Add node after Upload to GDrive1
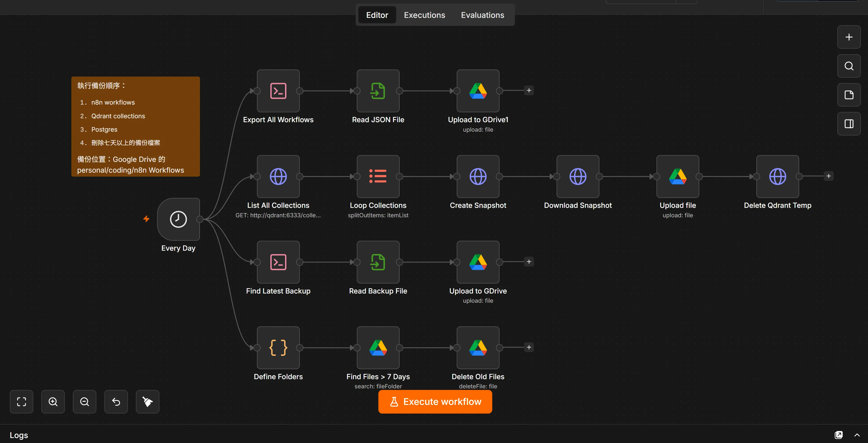 [x=529, y=90]
